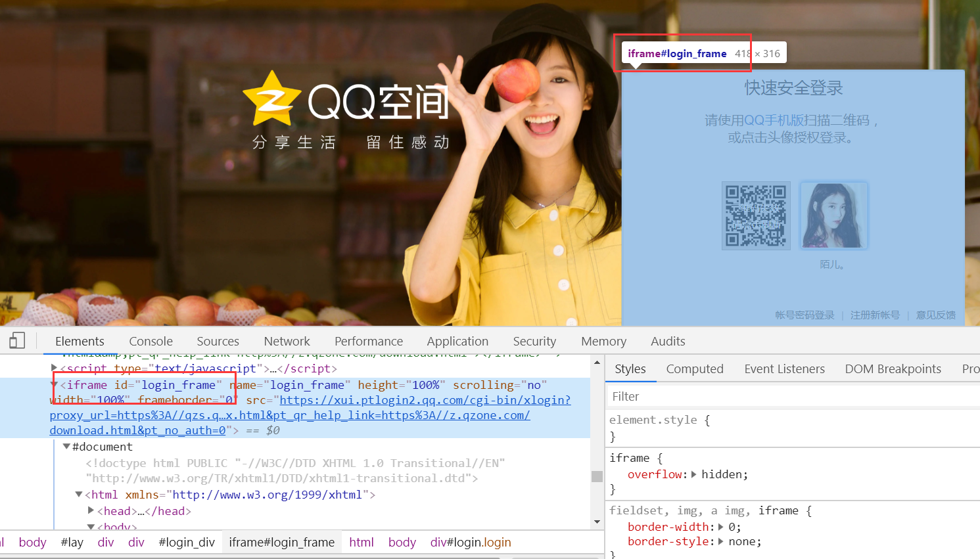Select body breadcrumb before #lay
Viewport: 980px width, 559px height.
tap(32, 543)
